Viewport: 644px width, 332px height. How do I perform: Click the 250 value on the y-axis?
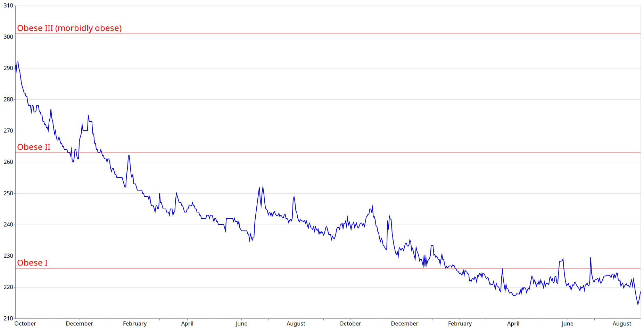pyautogui.click(x=8, y=193)
